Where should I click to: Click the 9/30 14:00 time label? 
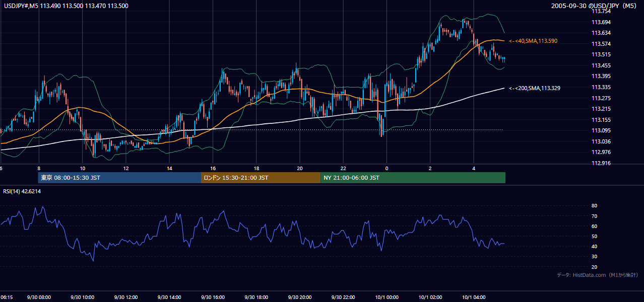click(x=169, y=297)
